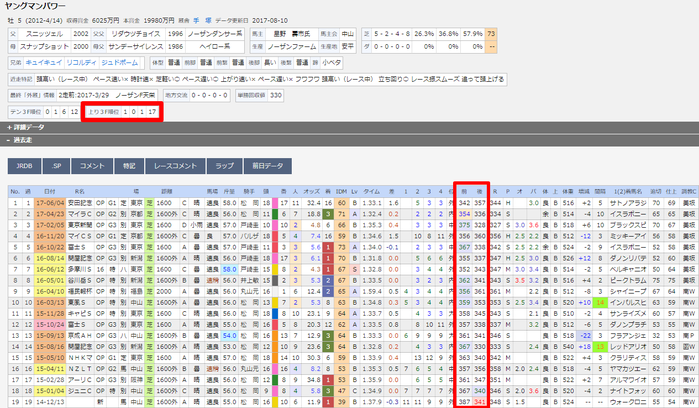Collapse the 過去走 section
699x408 pixels.
point(20,140)
